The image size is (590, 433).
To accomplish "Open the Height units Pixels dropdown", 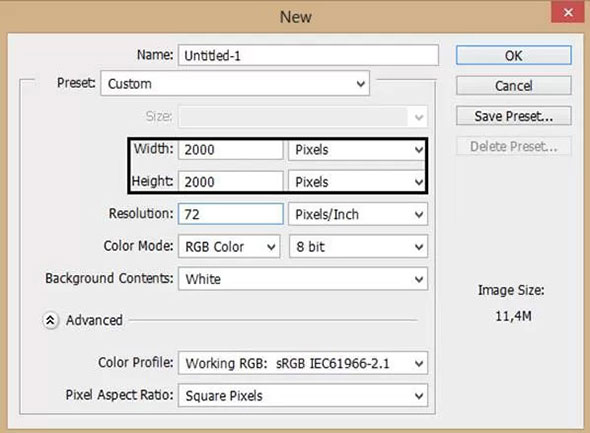I will pos(357,182).
